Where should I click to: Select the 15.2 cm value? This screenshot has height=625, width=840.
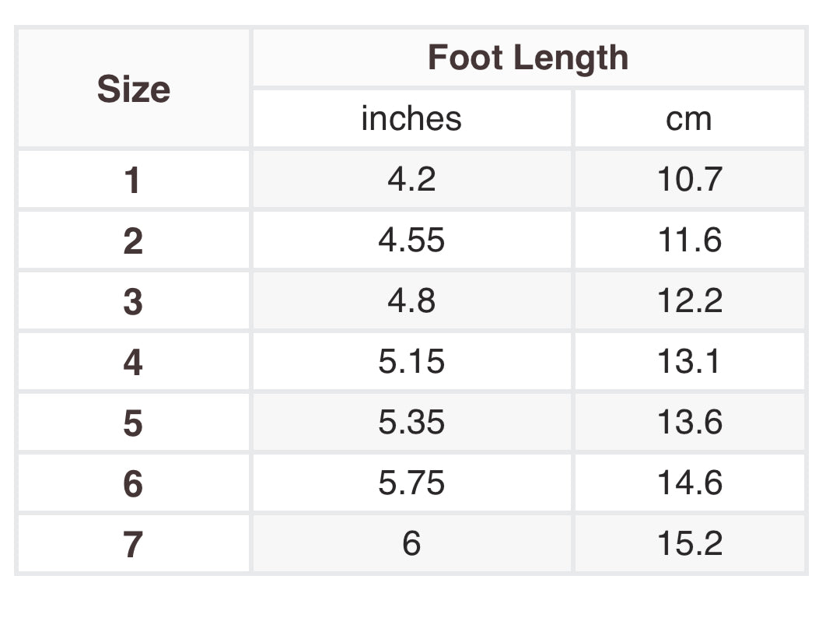(689, 543)
